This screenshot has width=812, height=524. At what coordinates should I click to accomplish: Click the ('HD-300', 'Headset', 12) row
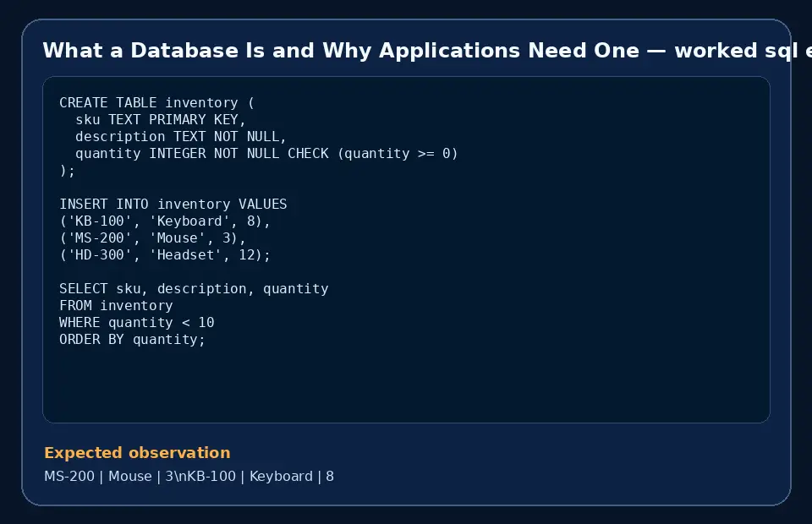point(165,255)
